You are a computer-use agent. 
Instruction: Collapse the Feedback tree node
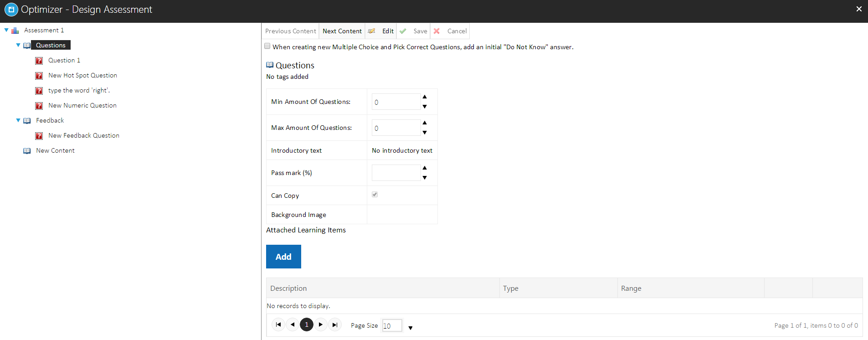pyautogui.click(x=18, y=120)
